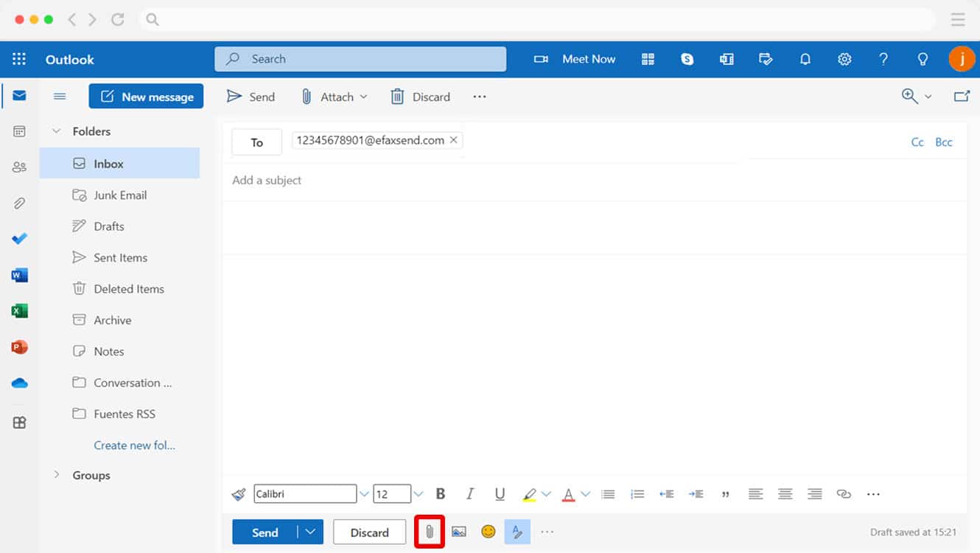The width and height of the screenshot is (980, 553).
Task: Toggle bold formatting
Action: pyautogui.click(x=441, y=493)
